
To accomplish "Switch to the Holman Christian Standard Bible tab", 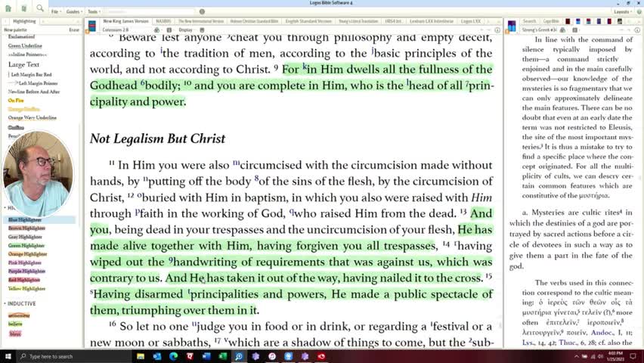I will click(x=254, y=21).
